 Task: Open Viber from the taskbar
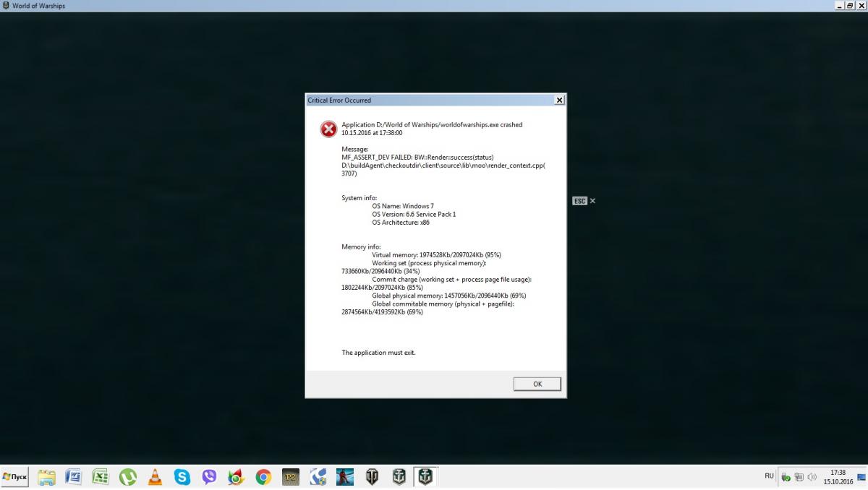point(209,477)
